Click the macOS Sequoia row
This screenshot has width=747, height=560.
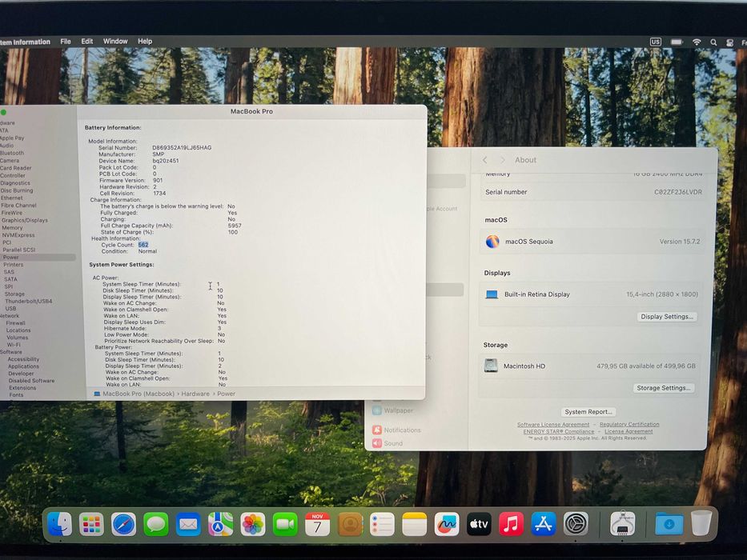coord(592,242)
